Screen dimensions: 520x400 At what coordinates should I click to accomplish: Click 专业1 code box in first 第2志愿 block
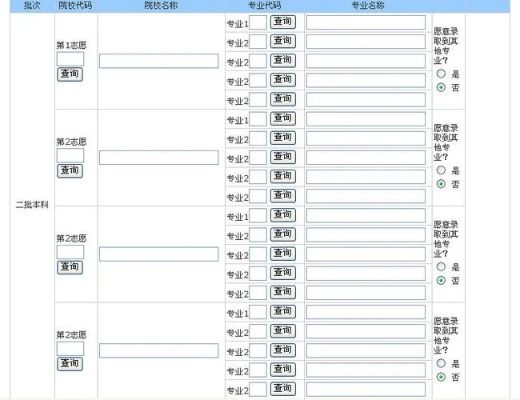pos(258,119)
